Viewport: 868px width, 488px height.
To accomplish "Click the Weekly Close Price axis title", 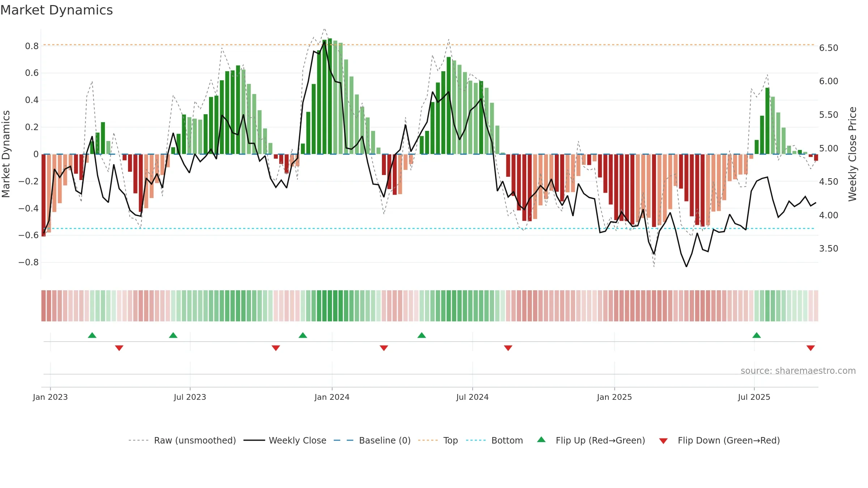I will (x=852, y=154).
